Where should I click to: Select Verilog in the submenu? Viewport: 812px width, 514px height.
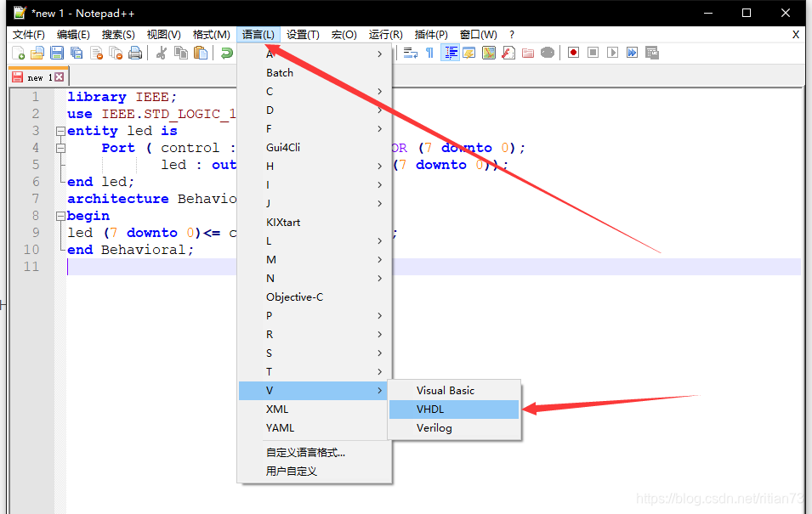pyautogui.click(x=454, y=428)
